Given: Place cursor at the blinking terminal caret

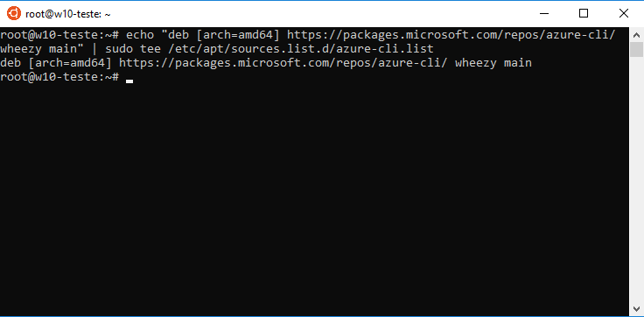Looking at the screenshot, I should [129, 81].
